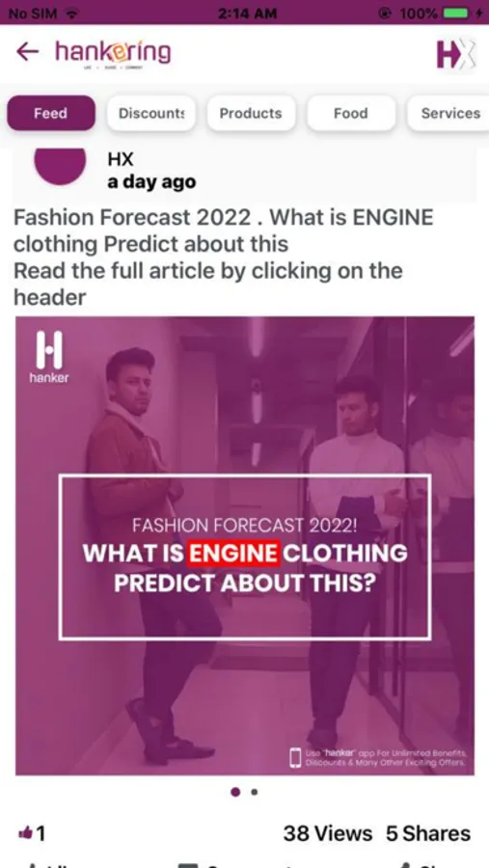Open the fashion forecast post image
This screenshot has width=489, height=868.
(244, 546)
